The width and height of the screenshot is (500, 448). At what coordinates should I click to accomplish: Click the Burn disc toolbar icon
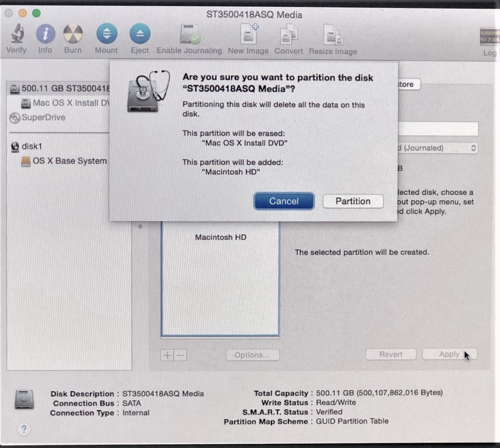(x=73, y=34)
